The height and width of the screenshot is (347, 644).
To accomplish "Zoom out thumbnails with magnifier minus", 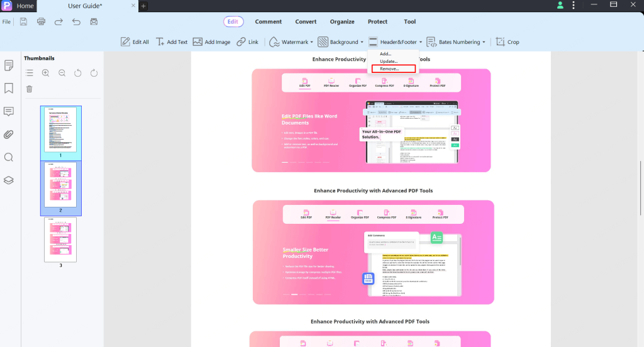I will 62,73.
